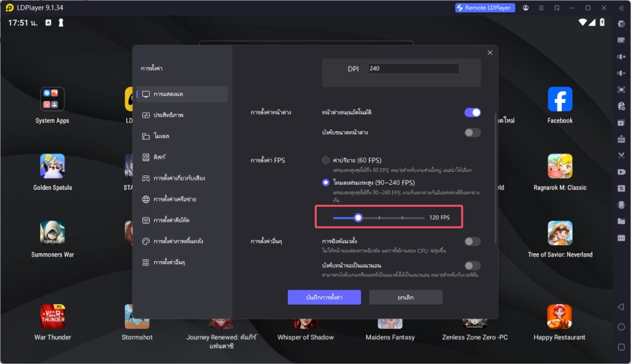The height and width of the screenshot is (364, 631).
Task: Increase volume using the sidebar volume up icon
Action: click(623, 56)
